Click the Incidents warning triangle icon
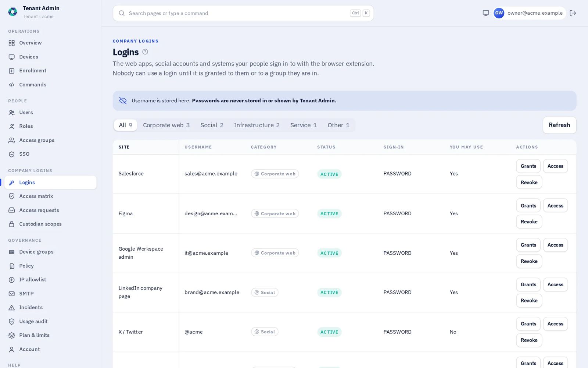This screenshot has width=588, height=368. tap(12, 308)
